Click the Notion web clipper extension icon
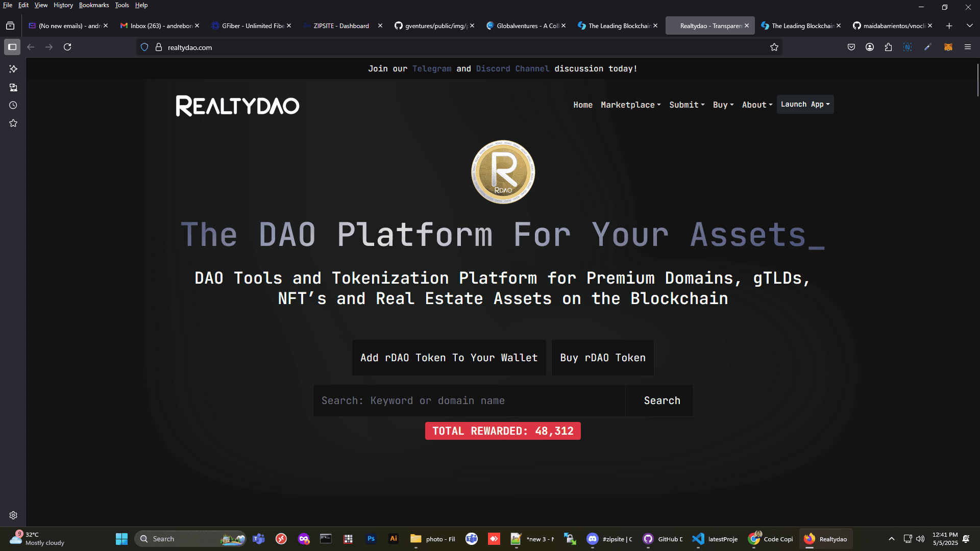The height and width of the screenshot is (551, 980). pos(908,47)
